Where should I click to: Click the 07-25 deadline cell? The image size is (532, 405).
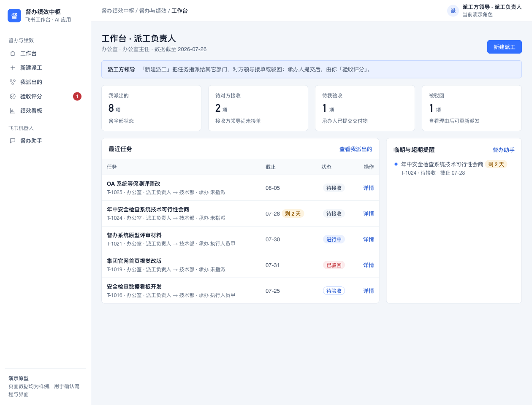pyautogui.click(x=273, y=291)
